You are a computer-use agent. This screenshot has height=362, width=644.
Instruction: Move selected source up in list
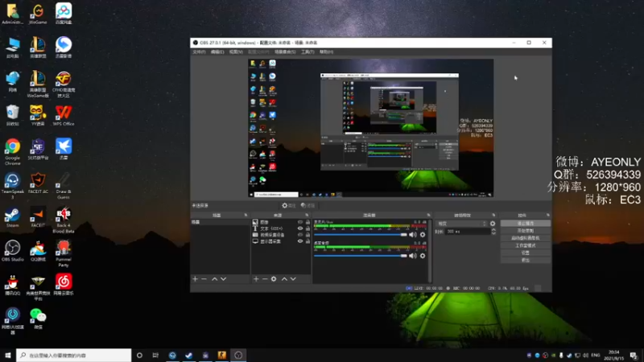284,279
